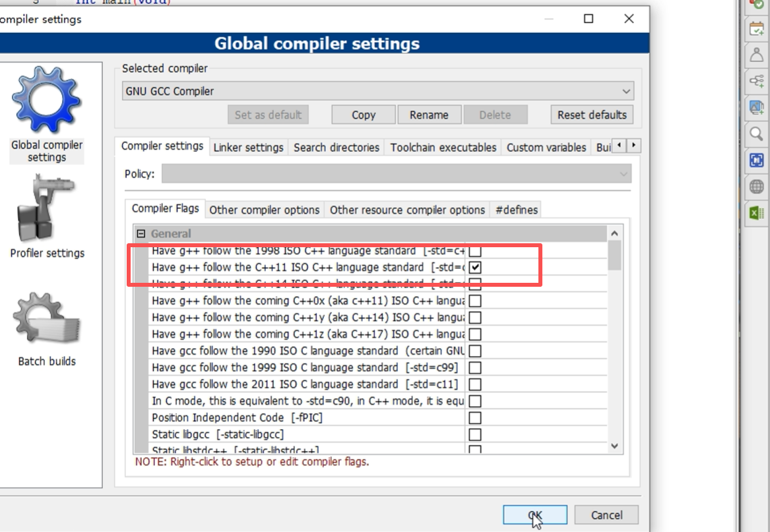This screenshot has height=532, width=770.
Task: Click the Delete button
Action: (495, 115)
